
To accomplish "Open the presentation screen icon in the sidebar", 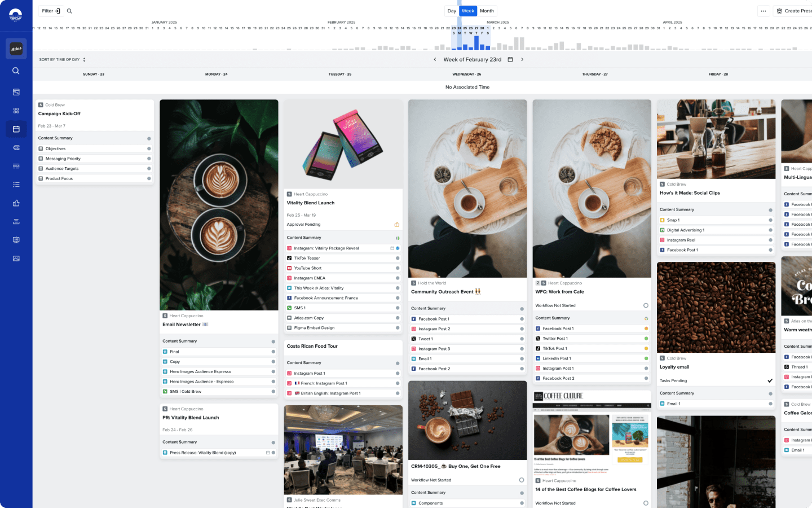I will [x=16, y=240].
